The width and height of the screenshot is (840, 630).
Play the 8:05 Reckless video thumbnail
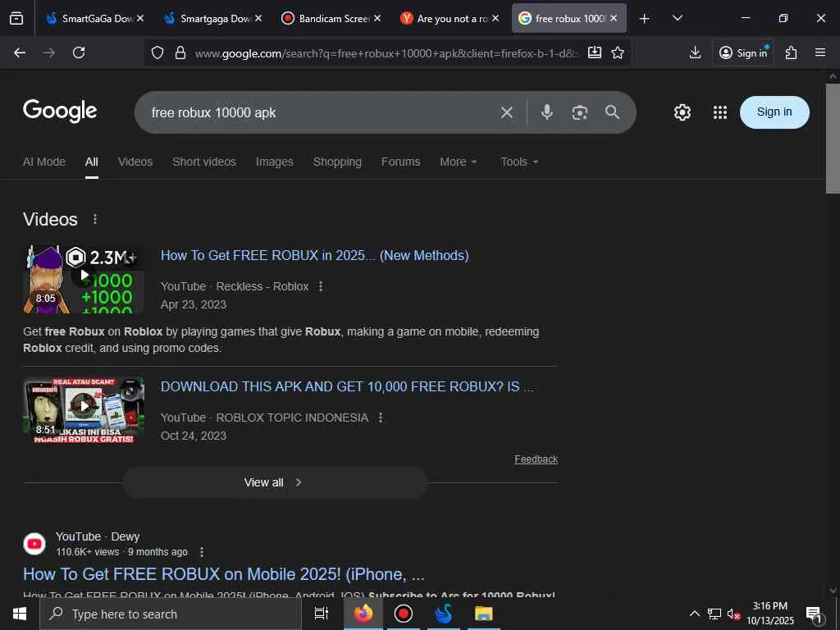(x=84, y=279)
